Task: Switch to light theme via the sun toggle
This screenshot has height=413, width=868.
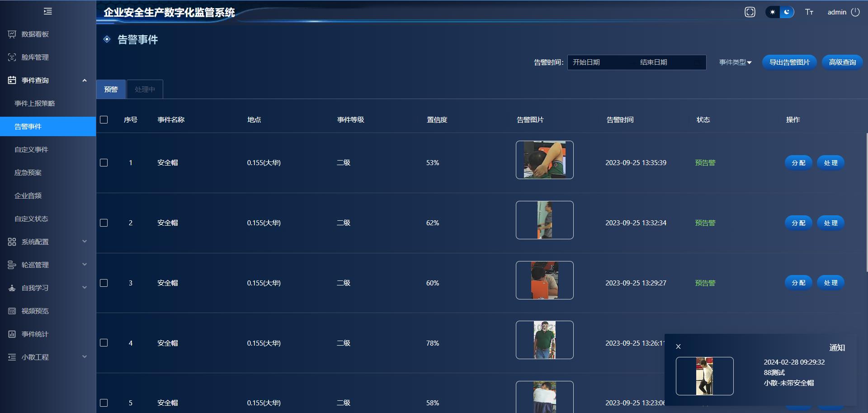Action: [x=773, y=12]
